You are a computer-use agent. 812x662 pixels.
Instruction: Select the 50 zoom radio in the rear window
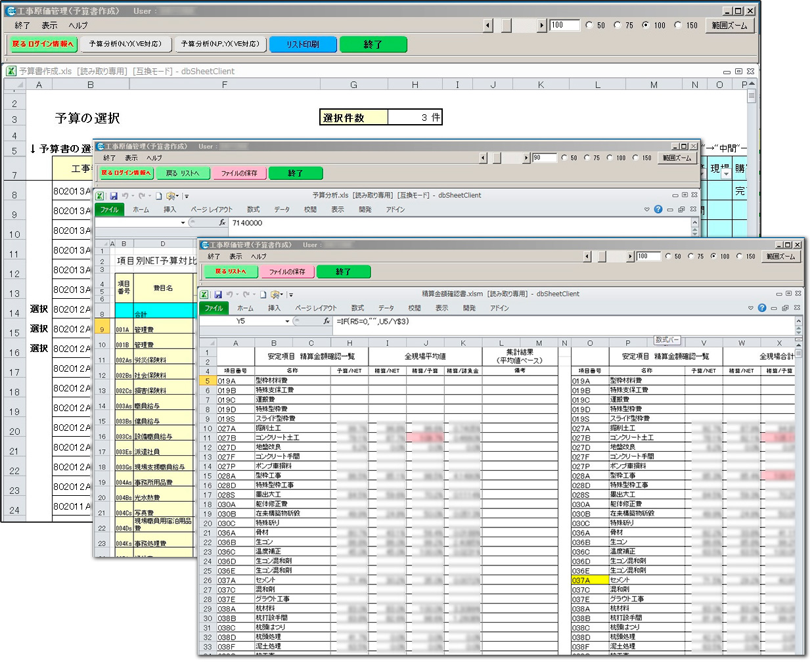pyautogui.click(x=589, y=25)
